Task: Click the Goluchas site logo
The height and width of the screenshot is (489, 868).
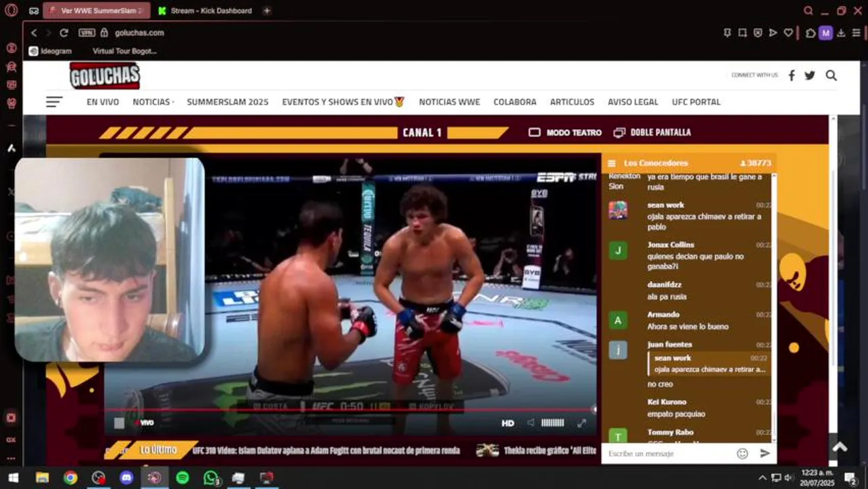Action: tap(105, 75)
